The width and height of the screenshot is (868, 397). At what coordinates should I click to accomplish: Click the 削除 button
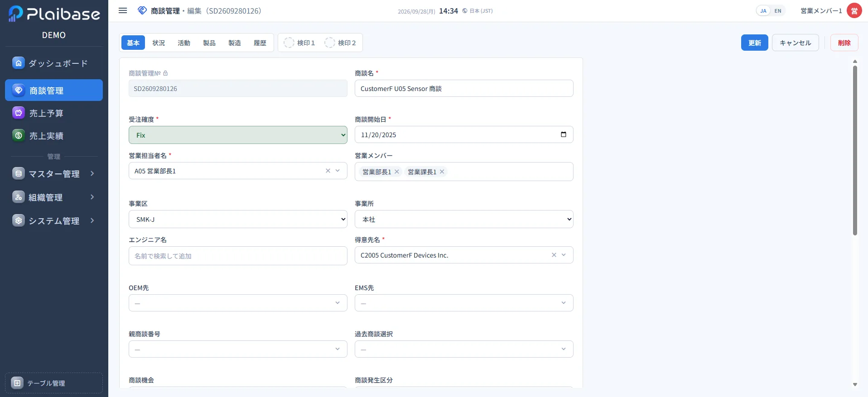click(x=844, y=43)
